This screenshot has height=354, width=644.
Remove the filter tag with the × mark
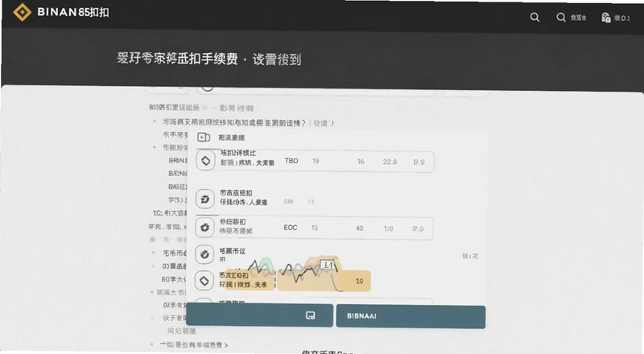tap(205, 108)
